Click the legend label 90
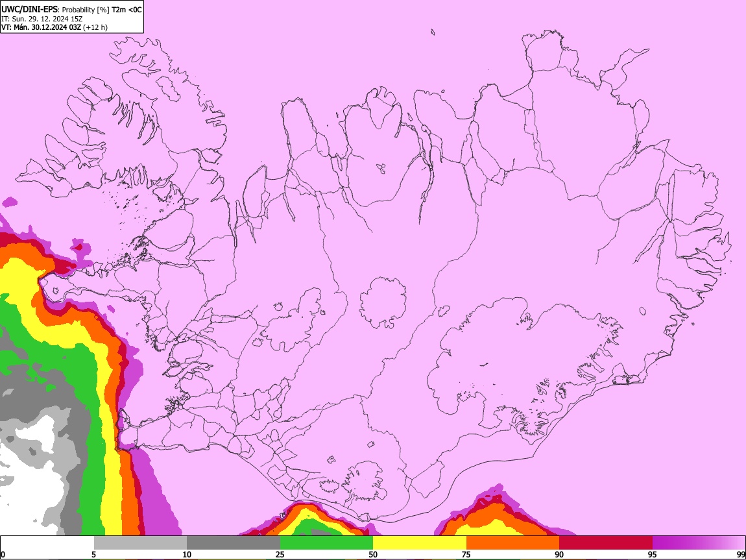The image size is (746, 560). pyautogui.click(x=559, y=555)
